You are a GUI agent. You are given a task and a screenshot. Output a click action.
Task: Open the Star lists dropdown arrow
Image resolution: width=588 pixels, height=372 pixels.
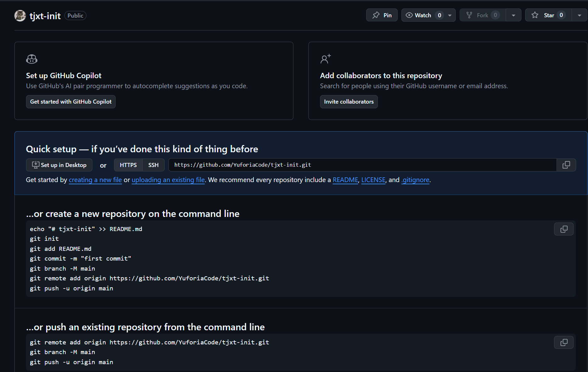[x=580, y=15]
